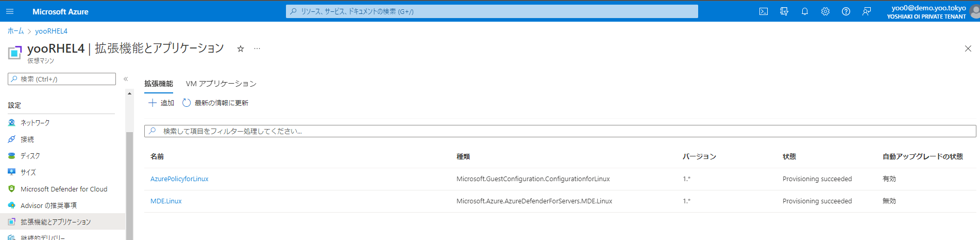Sort by 自動アップグレードの状態 column header
The height and width of the screenshot is (240, 980).
click(x=923, y=156)
